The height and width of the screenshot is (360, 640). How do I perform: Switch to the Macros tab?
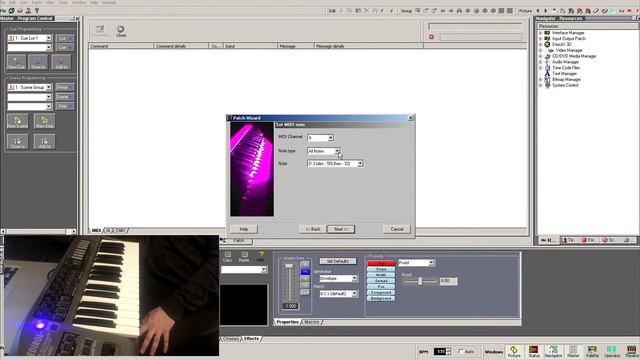pyautogui.click(x=312, y=322)
